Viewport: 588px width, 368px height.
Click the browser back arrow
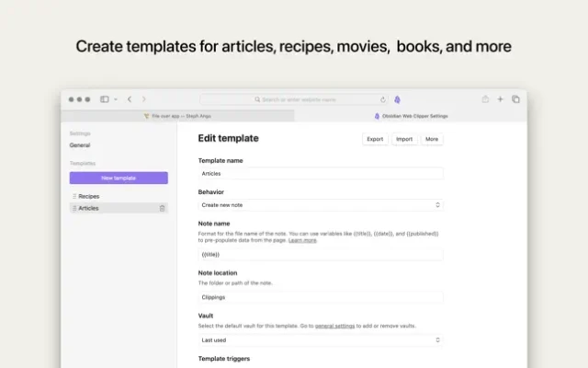tap(130, 99)
